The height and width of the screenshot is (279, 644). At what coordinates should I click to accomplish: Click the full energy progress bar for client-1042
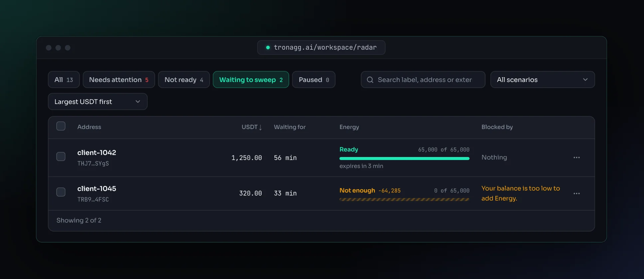(404, 159)
